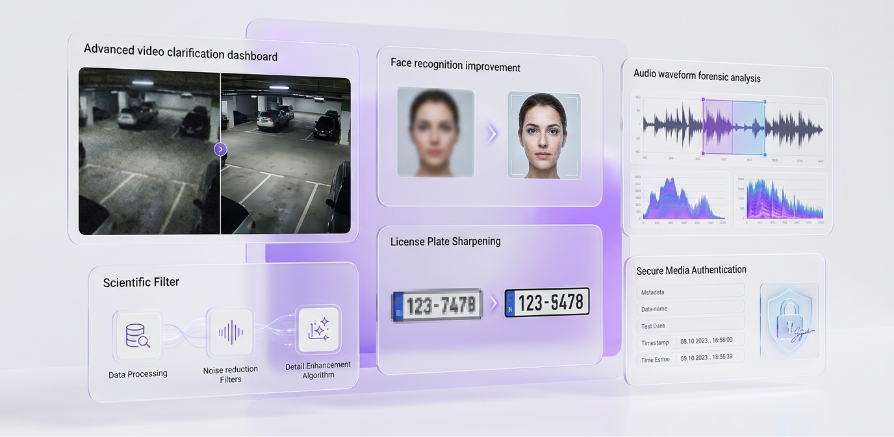
Task: Click the left spectrum chart below the waveform
Action: 679,197
